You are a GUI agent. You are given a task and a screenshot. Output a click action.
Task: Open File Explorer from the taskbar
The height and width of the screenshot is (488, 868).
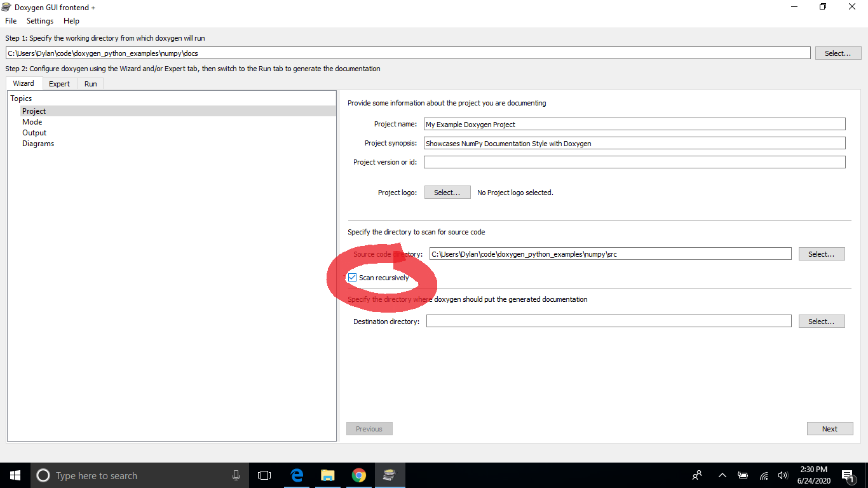click(328, 475)
